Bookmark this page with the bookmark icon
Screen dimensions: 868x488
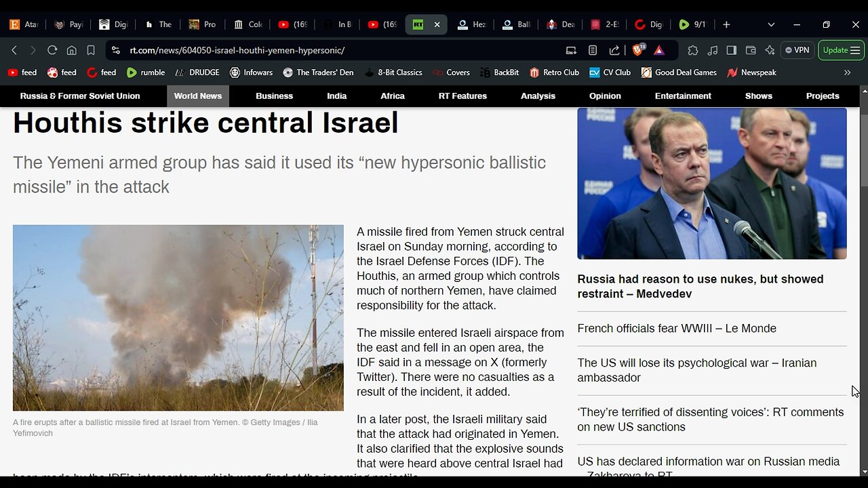tap(91, 50)
